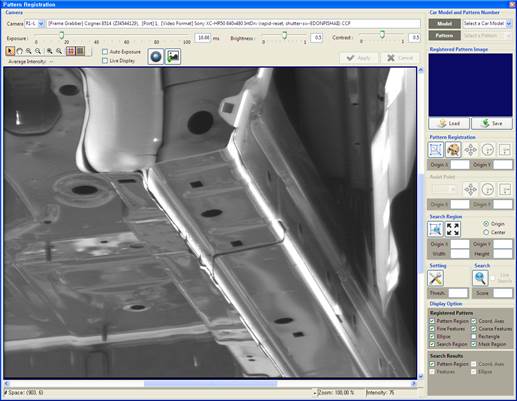The image size is (517, 401).
Task: Click the search region rectangle tool
Action: tap(435, 229)
